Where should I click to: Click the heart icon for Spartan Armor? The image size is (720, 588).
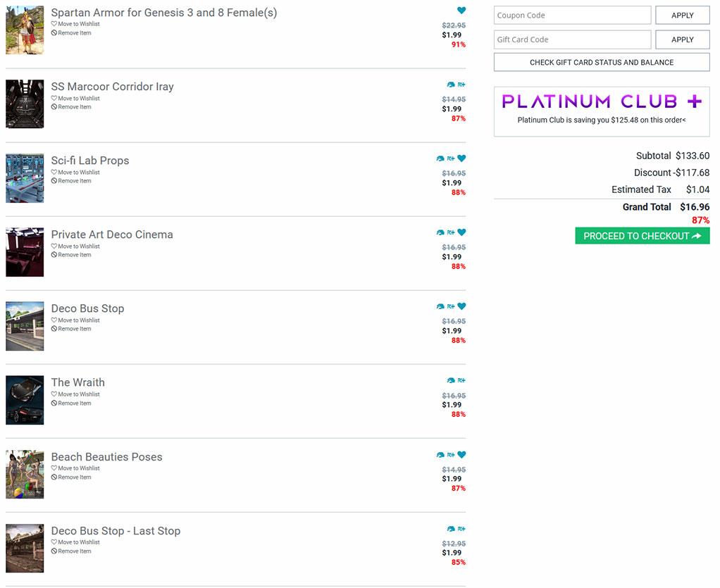(x=461, y=11)
